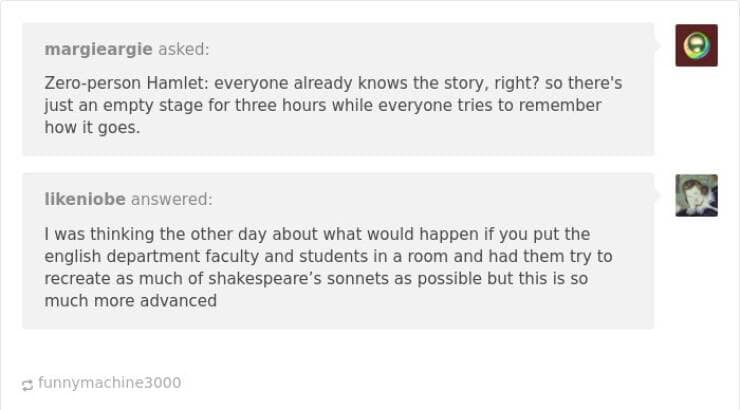Visit the funnymachine3000 source blog
This screenshot has width=740, height=410.
(110, 383)
